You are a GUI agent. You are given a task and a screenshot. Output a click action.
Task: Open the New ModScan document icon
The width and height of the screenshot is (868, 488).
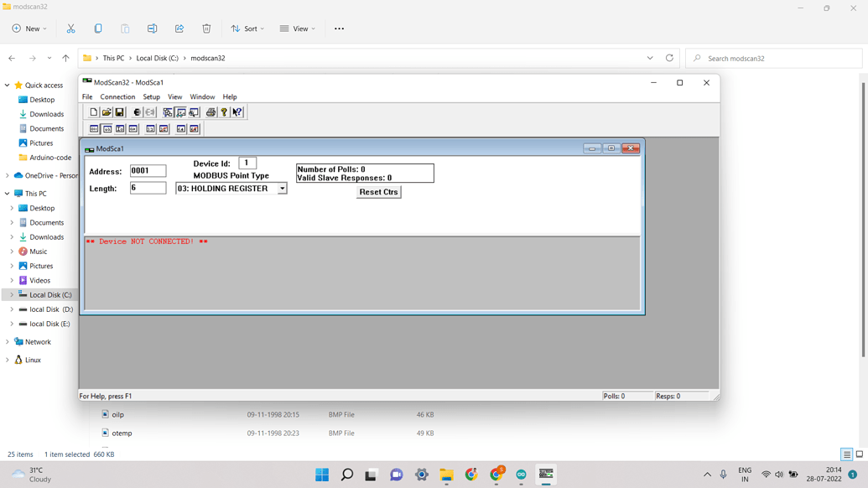(93, 112)
